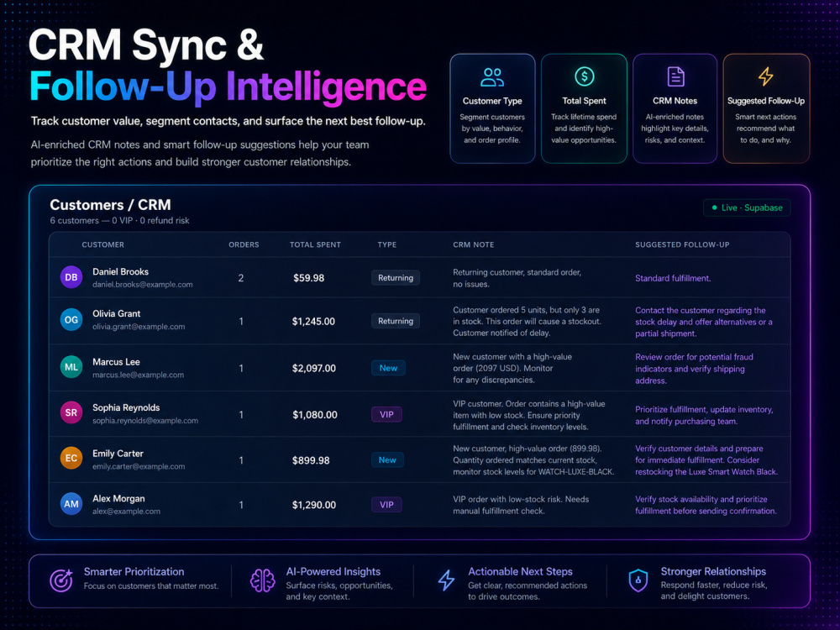Click the Customers / CRM panel title

[110, 205]
